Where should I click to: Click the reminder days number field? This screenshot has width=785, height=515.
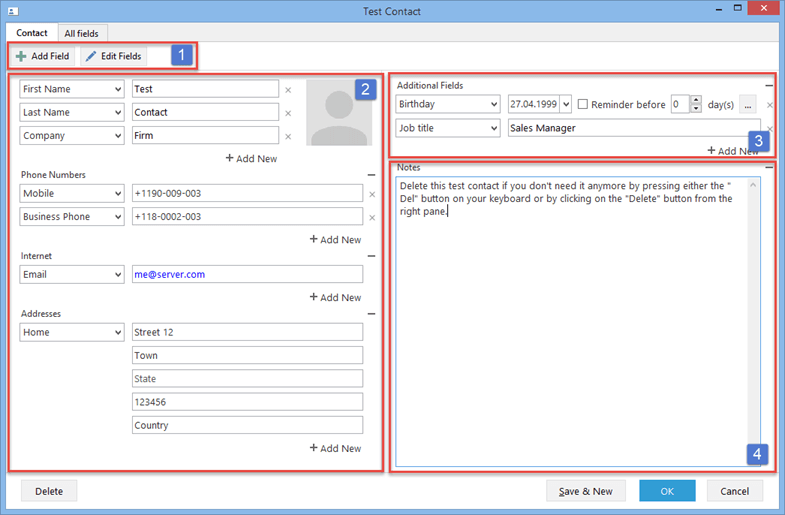[680, 104]
